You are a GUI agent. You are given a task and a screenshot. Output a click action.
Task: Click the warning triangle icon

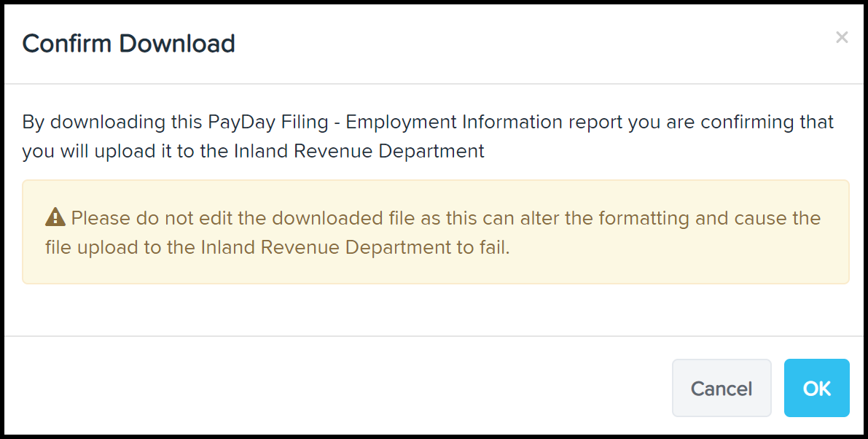pyautogui.click(x=55, y=217)
